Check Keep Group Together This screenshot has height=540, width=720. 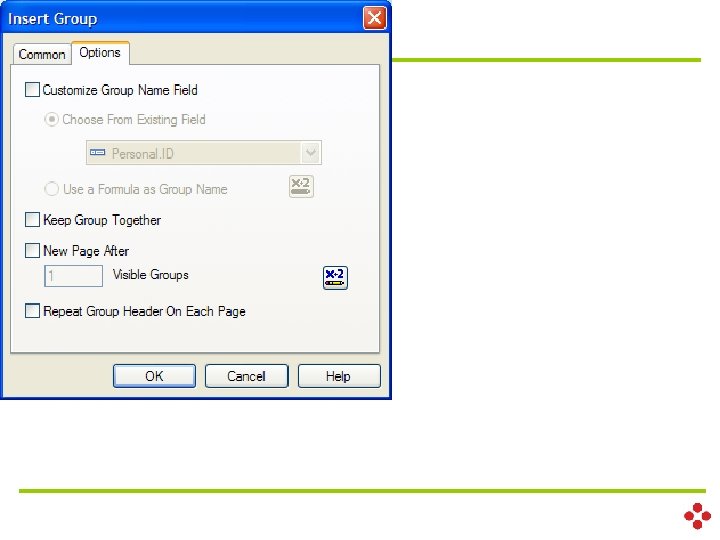(32, 219)
